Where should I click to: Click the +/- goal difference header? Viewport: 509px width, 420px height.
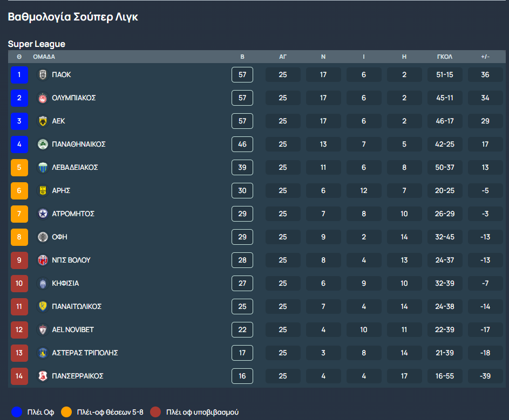(x=485, y=57)
